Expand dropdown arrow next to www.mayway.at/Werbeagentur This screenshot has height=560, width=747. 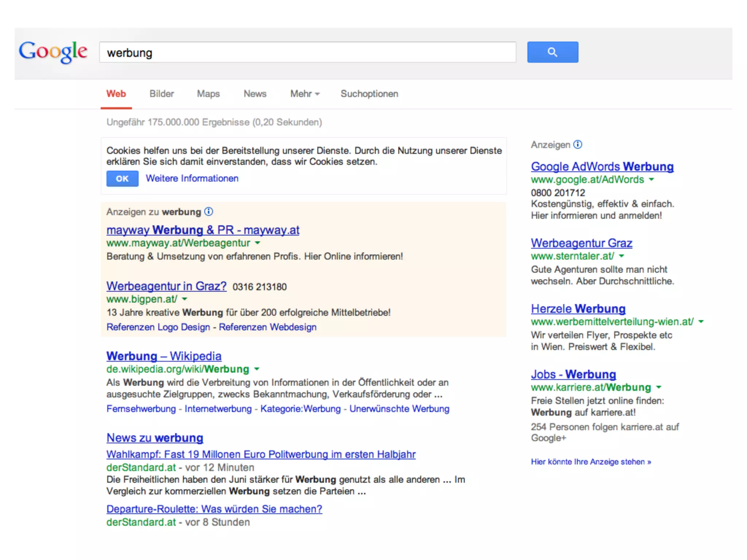tap(258, 243)
